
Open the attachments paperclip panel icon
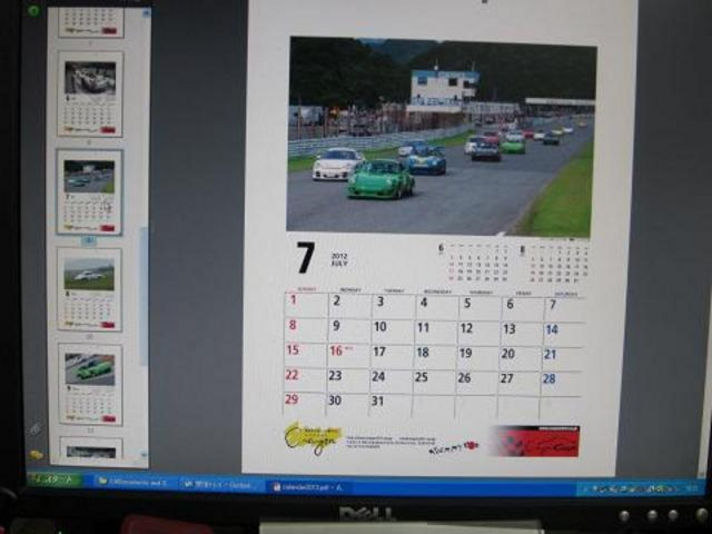click(x=35, y=428)
